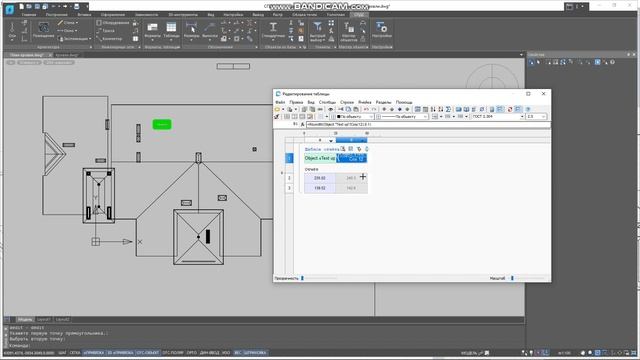Click the eye preview icon in table editor
This screenshot has width=640, height=360.
click(x=331, y=109)
